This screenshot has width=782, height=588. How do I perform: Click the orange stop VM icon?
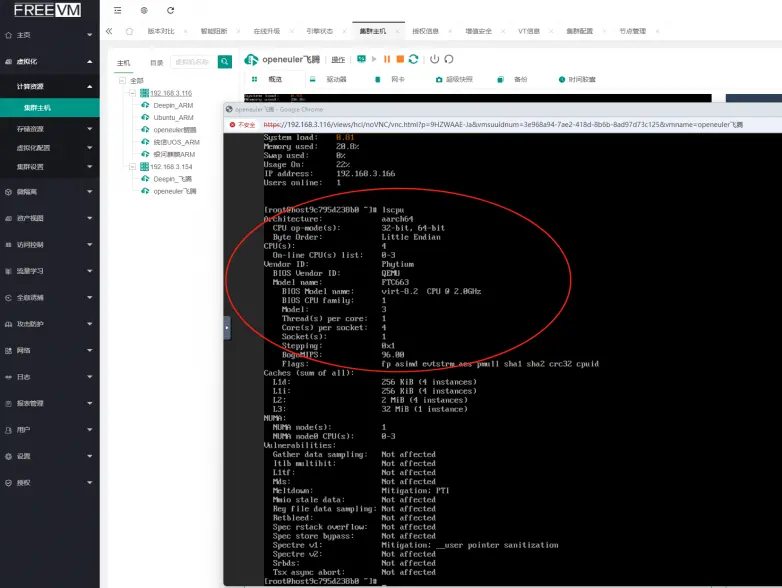[x=400, y=60]
